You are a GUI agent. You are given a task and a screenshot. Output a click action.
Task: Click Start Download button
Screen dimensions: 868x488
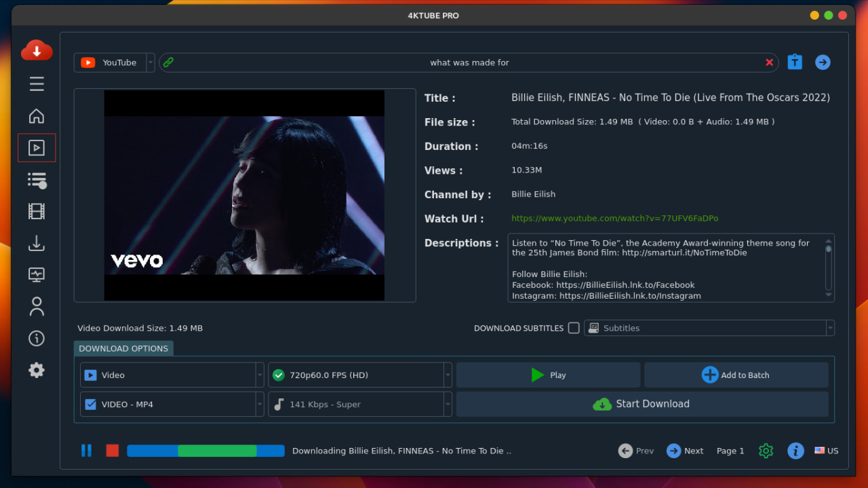click(x=642, y=404)
